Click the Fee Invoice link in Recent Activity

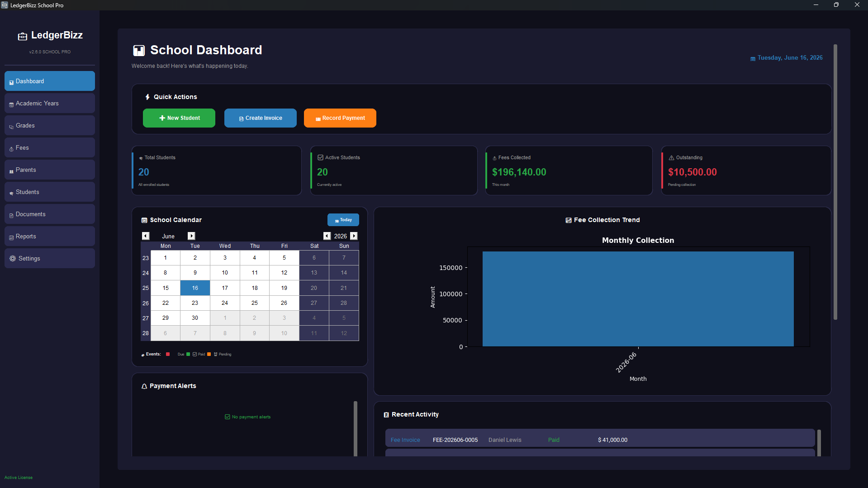coord(405,440)
